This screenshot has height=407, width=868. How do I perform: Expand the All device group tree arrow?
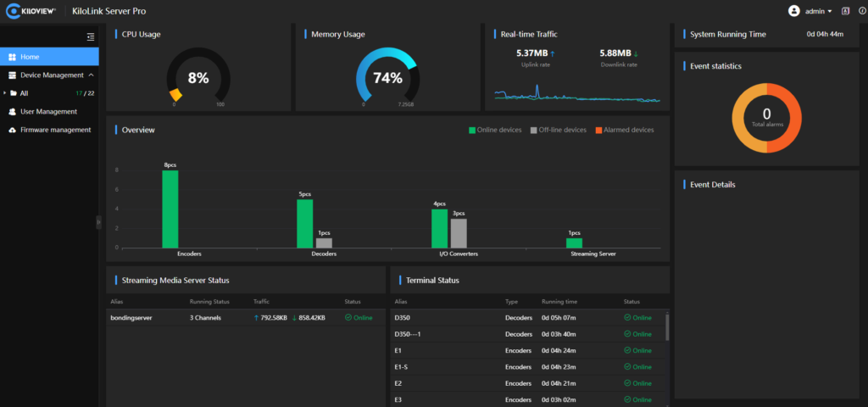tap(5, 93)
